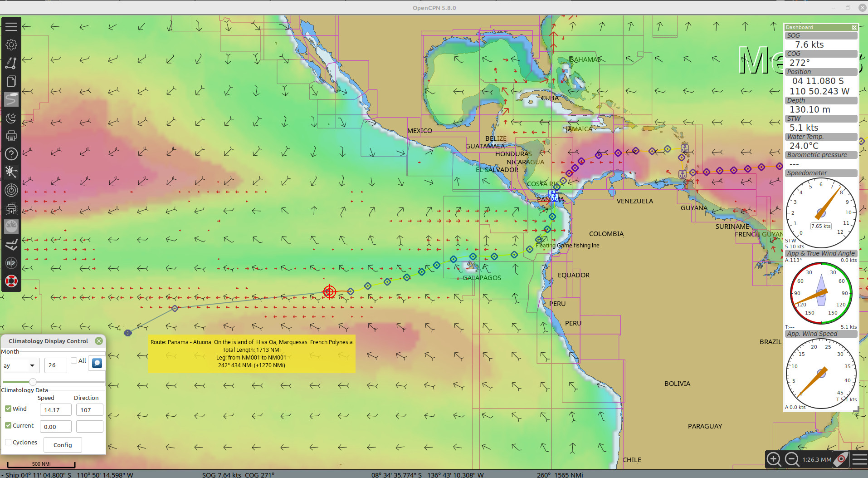Click the yellow route info tooltip
The image size is (868, 478).
click(252, 354)
